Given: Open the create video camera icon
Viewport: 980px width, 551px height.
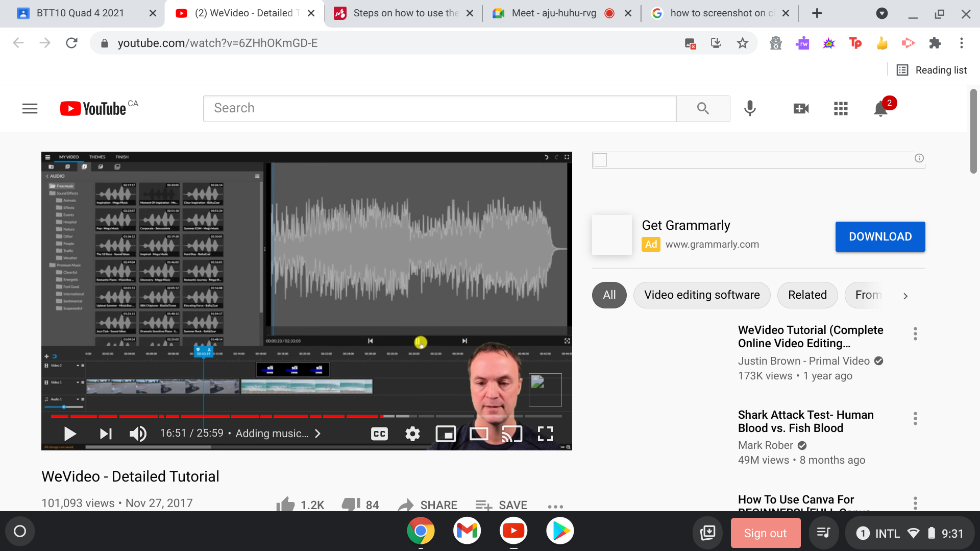Looking at the screenshot, I should point(801,108).
